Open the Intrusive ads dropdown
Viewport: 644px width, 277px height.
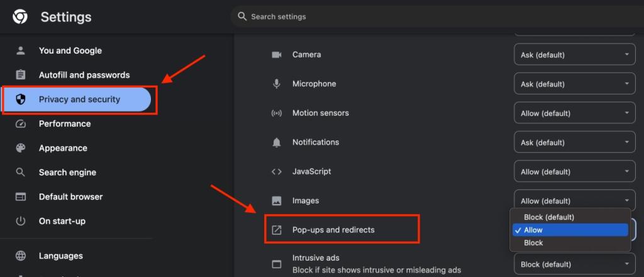[575, 264]
